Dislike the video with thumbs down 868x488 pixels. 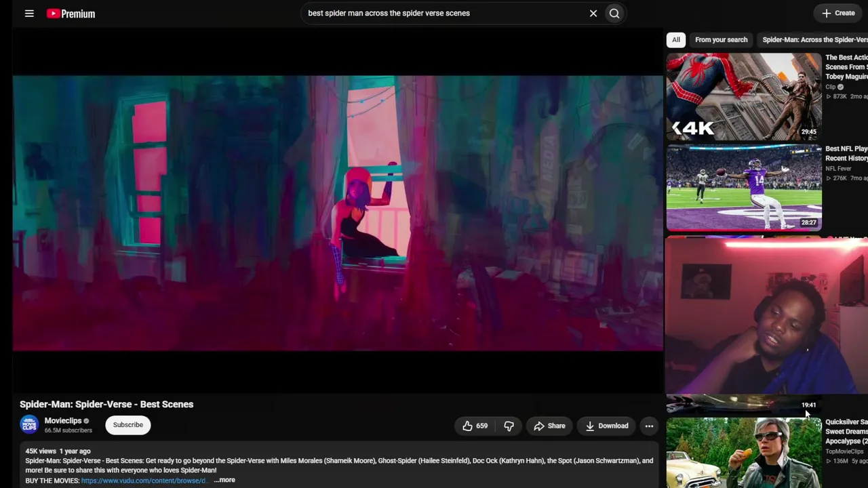click(509, 426)
